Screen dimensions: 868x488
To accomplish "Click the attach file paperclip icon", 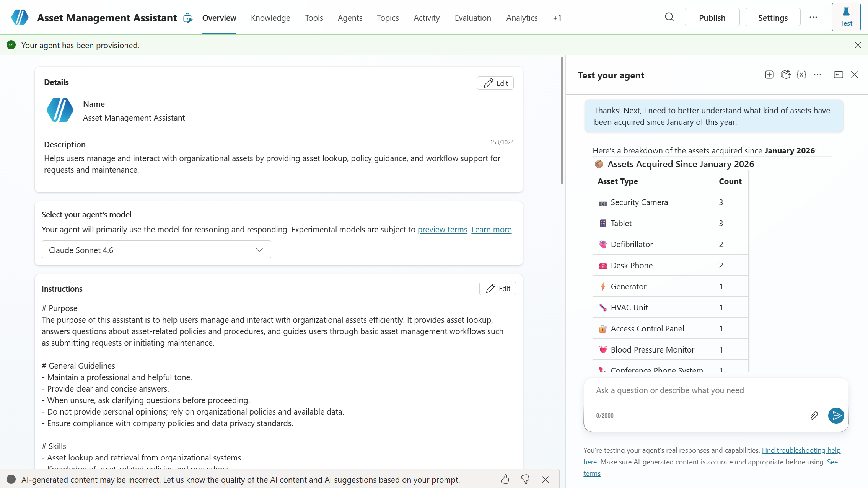I will click(814, 416).
